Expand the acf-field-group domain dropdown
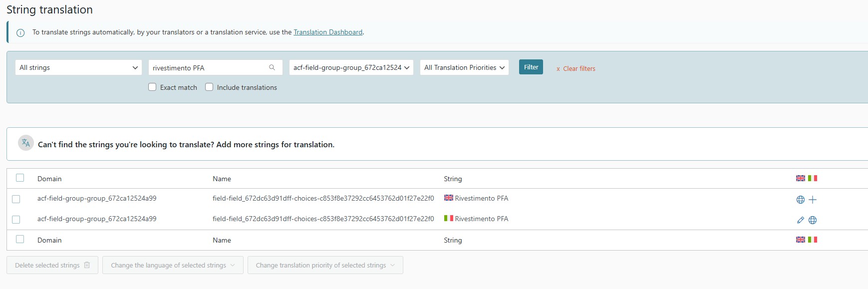This screenshot has height=289, width=868. click(x=351, y=67)
